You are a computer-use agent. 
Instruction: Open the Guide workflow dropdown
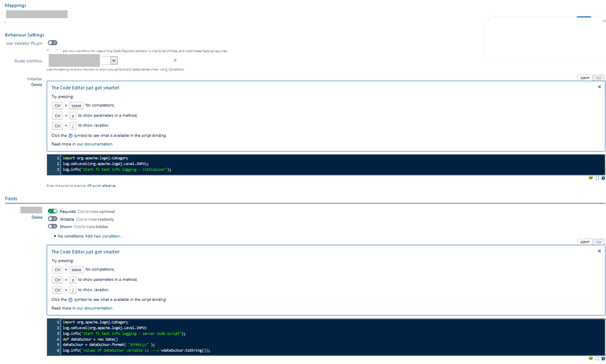pos(113,60)
